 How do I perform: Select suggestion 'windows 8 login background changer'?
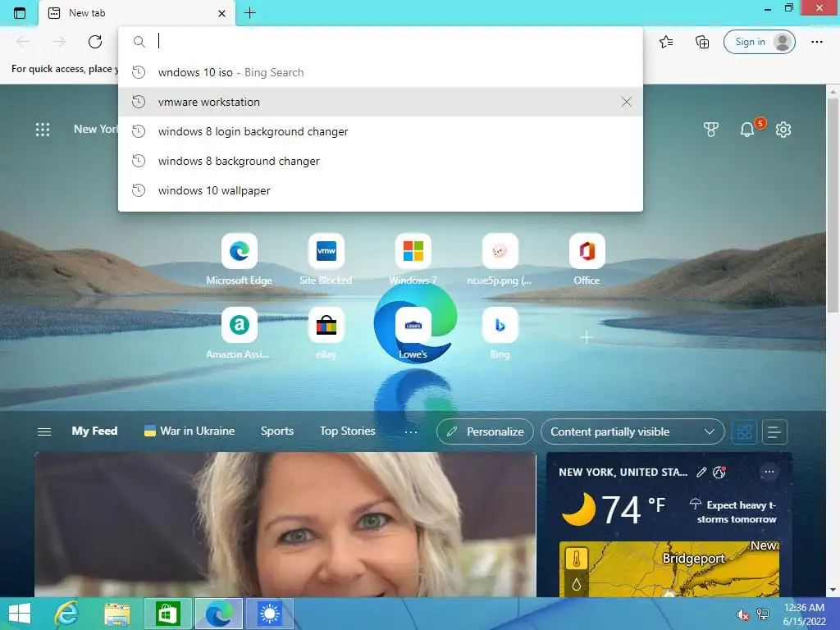pos(381,131)
